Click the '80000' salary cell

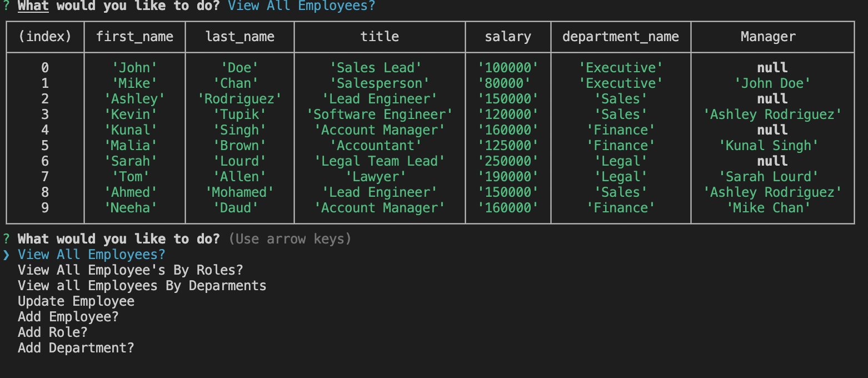pyautogui.click(x=504, y=83)
